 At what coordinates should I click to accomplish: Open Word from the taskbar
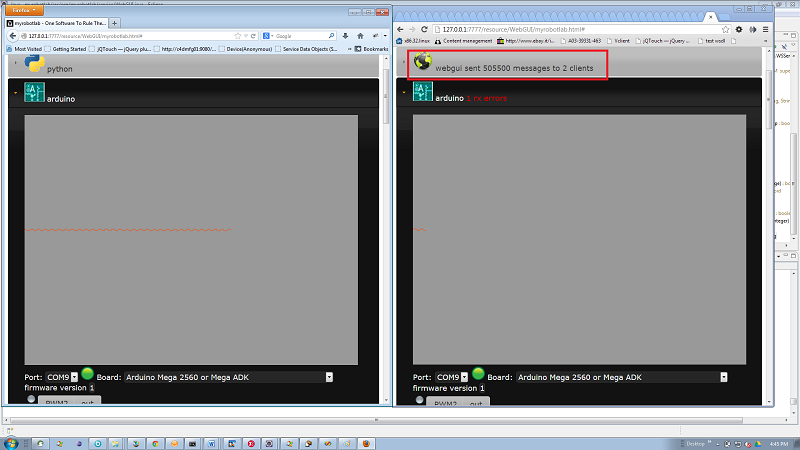[x=211, y=443]
